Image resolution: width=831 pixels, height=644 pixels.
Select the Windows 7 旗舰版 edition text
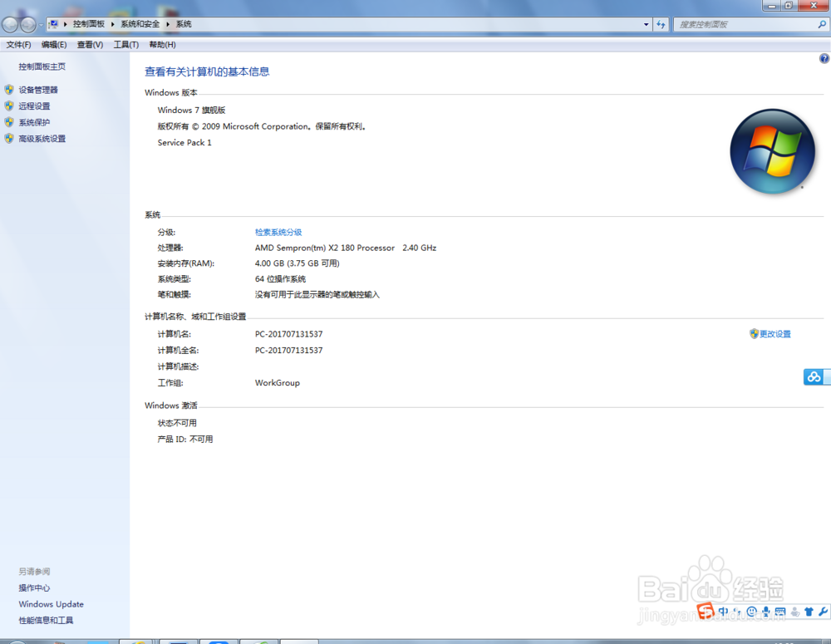(x=191, y=110)
